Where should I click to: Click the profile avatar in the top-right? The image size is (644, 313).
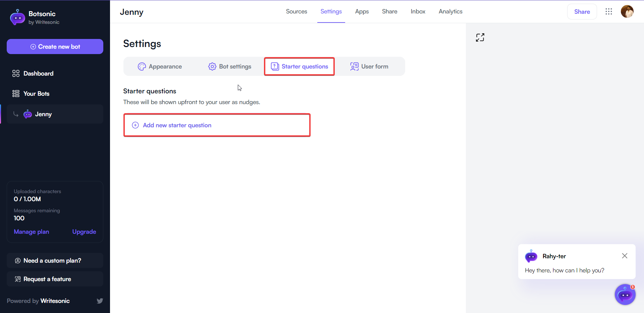627,11
